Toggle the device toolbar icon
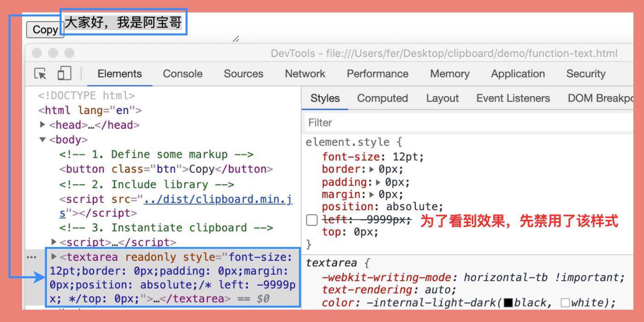644x322 pixels. click(x=64, y=73)
